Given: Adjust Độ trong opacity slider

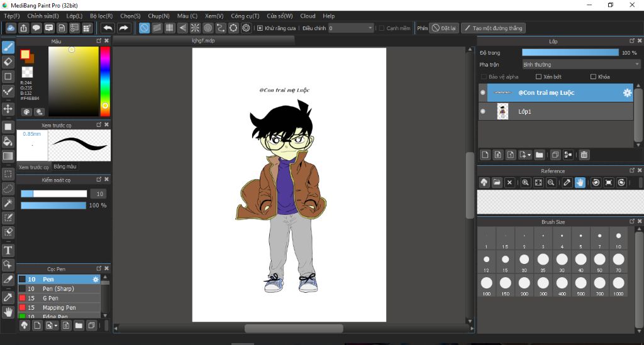Looking at the screenshot, I should 570,53.
